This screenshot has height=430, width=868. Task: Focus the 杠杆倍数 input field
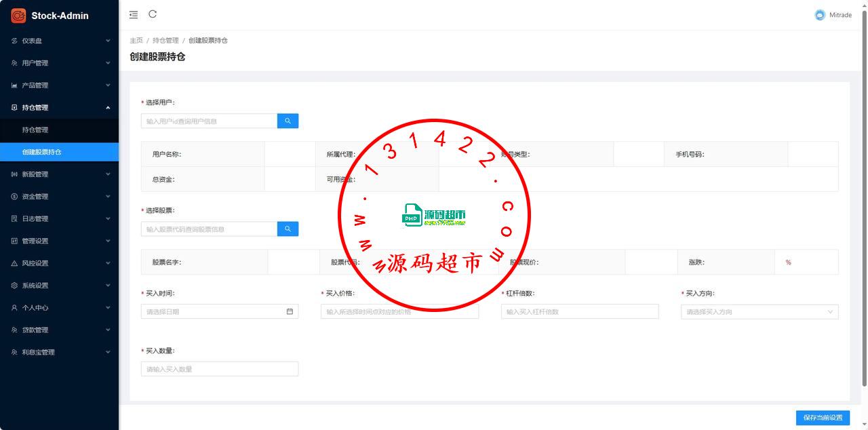pyautogui.click(x=580, y=311)
